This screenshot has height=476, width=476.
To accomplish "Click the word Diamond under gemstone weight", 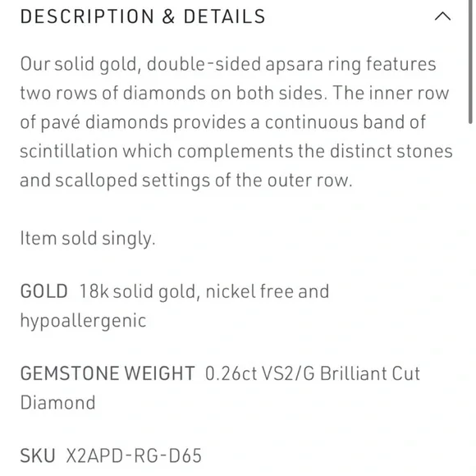I will tap(57, 402).
